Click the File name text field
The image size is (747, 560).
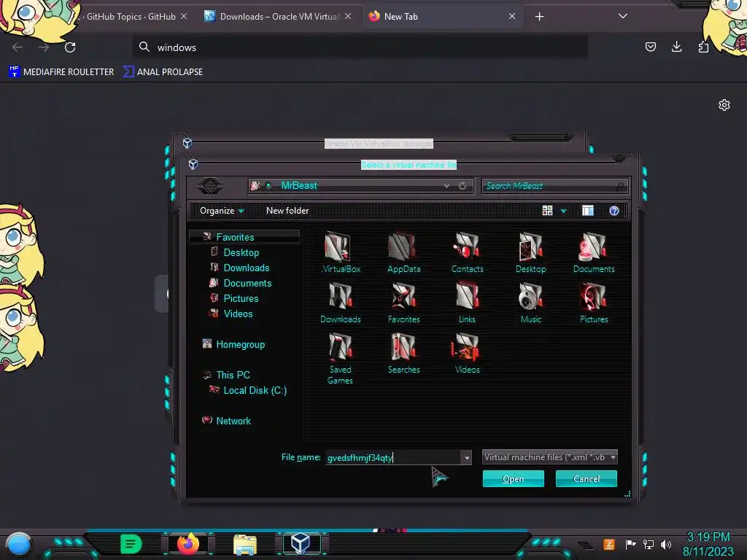point(393,458)
